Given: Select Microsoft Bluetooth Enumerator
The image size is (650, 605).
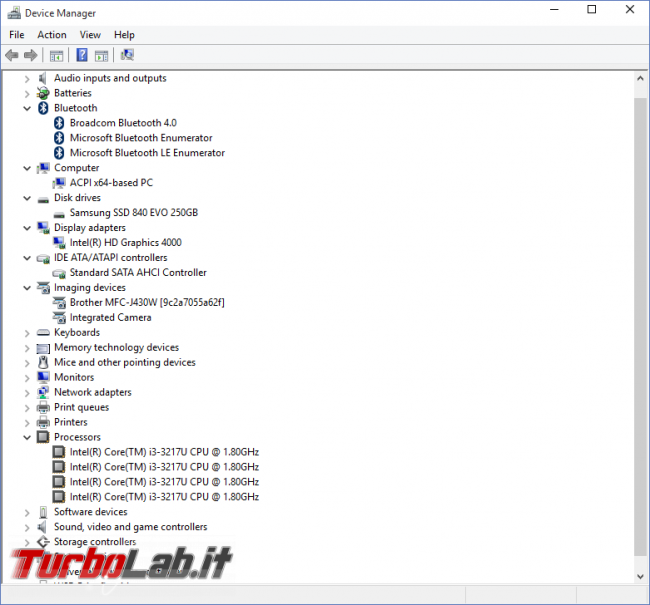Looking at the screenshot, I should coord(141,138).
